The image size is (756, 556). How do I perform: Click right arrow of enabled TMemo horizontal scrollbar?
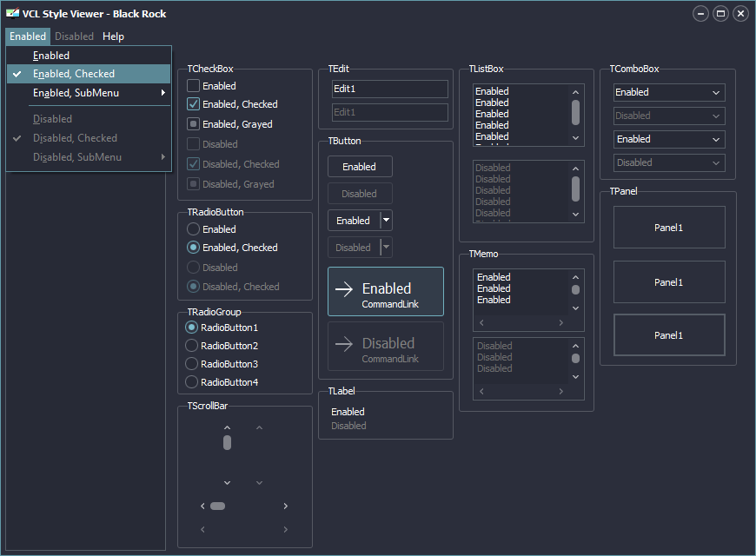click(560, 322)
